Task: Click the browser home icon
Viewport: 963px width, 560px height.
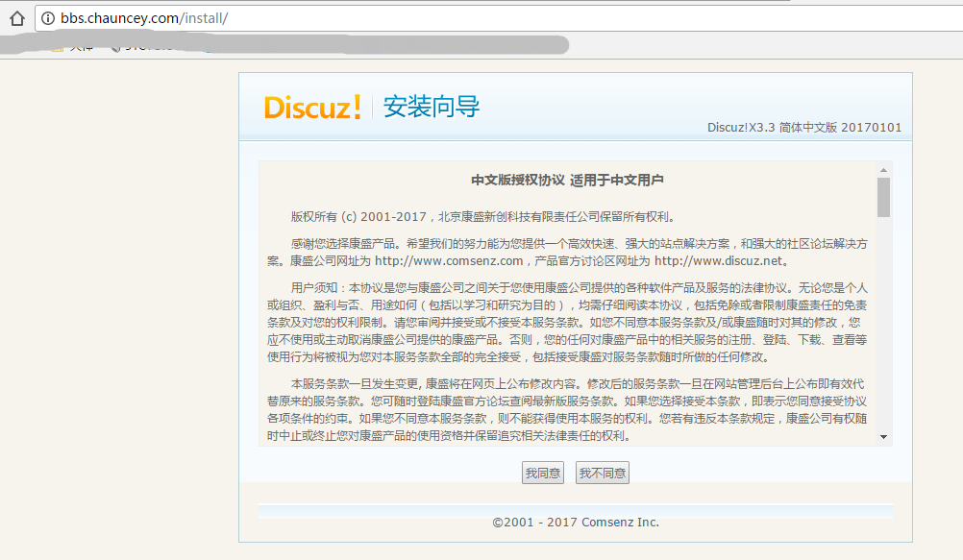Action: coord(17,18)
